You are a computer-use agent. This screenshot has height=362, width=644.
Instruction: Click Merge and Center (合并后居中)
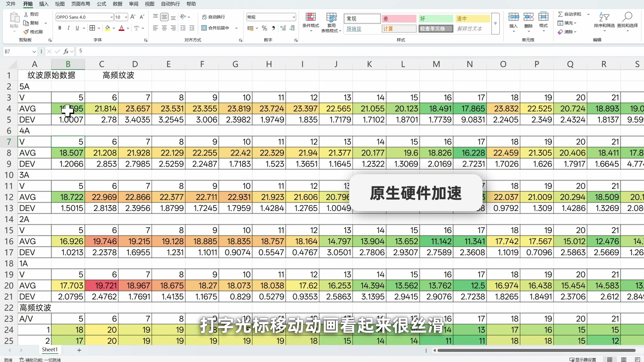[x=216, y=28]
